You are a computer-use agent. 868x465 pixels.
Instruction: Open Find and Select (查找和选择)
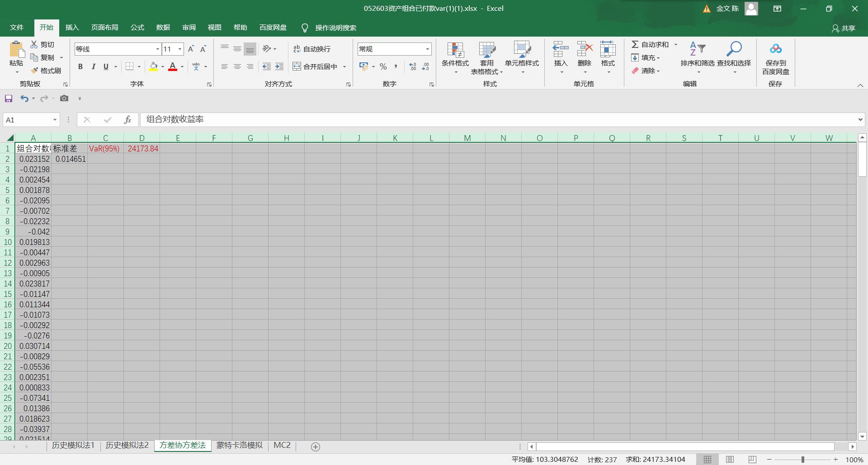[734, 58]
